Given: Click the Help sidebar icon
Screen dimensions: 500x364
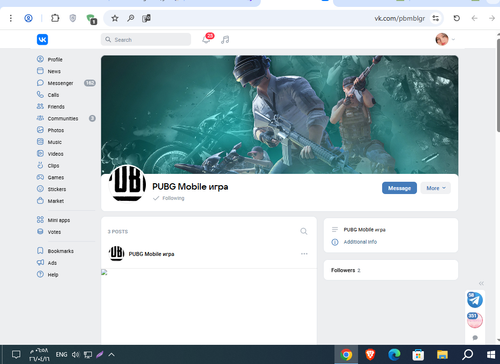Looking at the screenshot, I should tap(40, 274).
